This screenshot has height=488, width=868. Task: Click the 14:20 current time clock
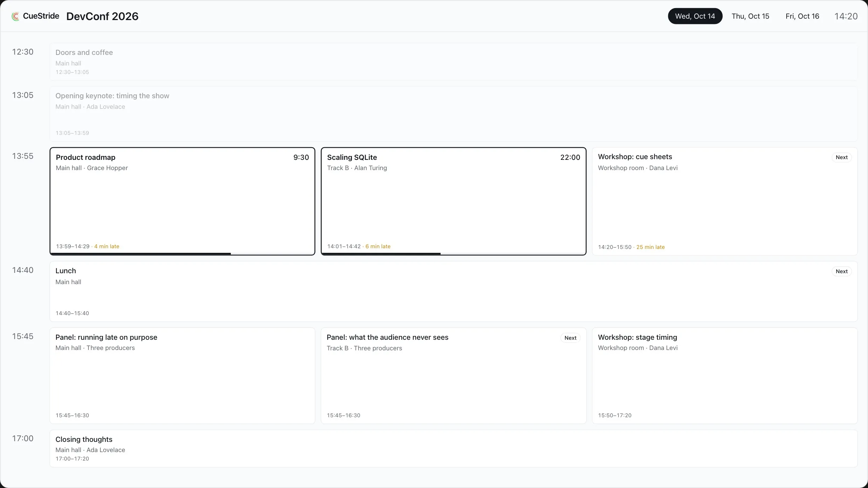846,16
